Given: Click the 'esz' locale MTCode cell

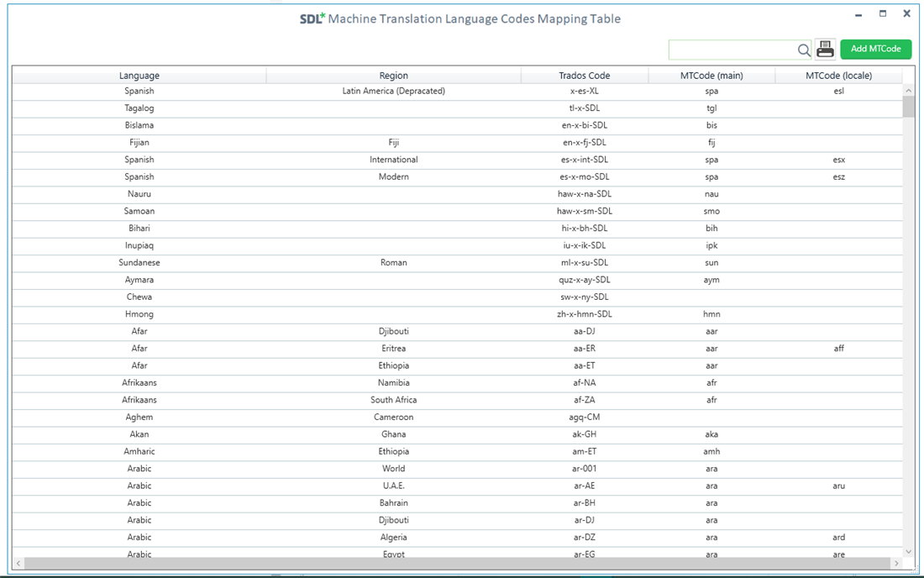Looking at the screenshot, I should point(838,176).
